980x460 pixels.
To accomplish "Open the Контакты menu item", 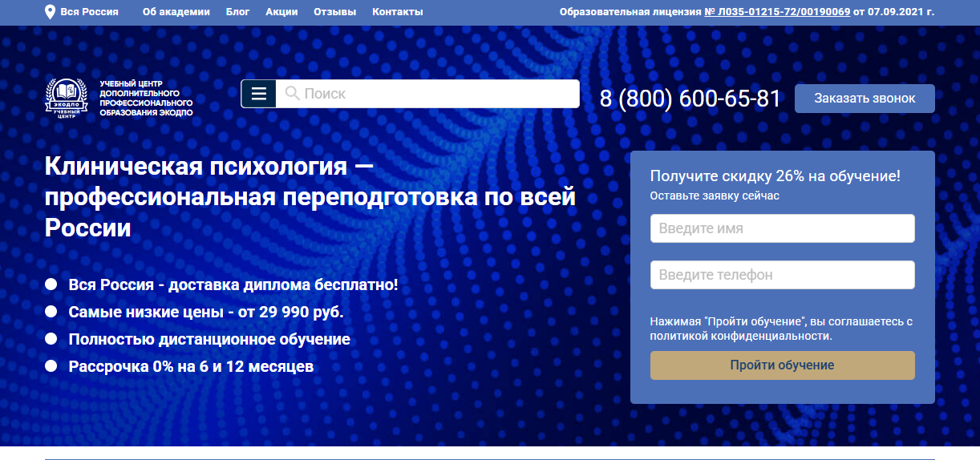I will point(398,12).
